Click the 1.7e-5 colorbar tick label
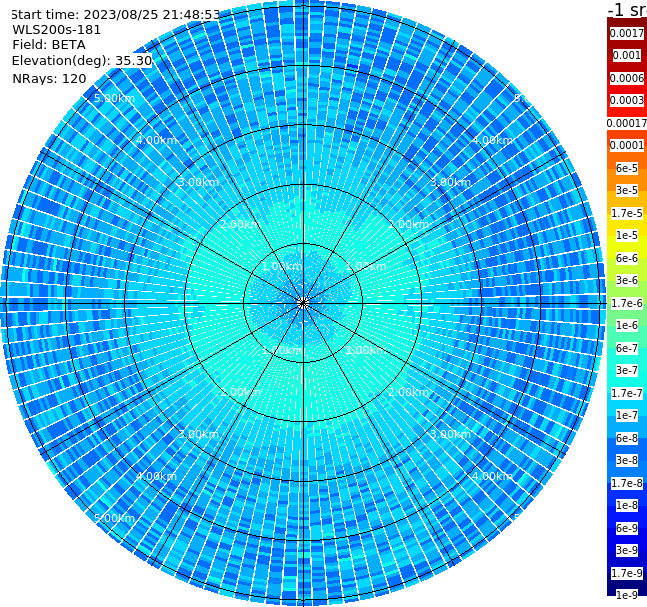This screenshot has width=647, height=607. pos(627,213)
